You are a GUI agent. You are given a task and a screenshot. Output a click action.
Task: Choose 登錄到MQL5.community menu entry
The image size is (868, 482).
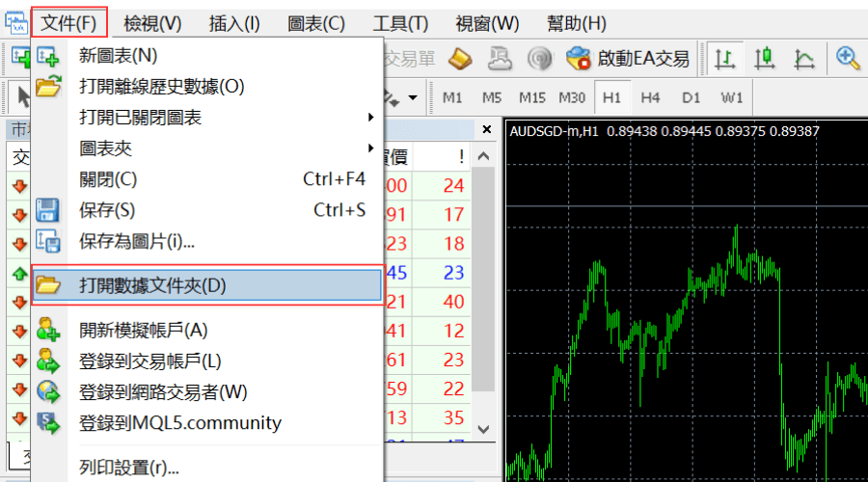(x=207, y=423)
